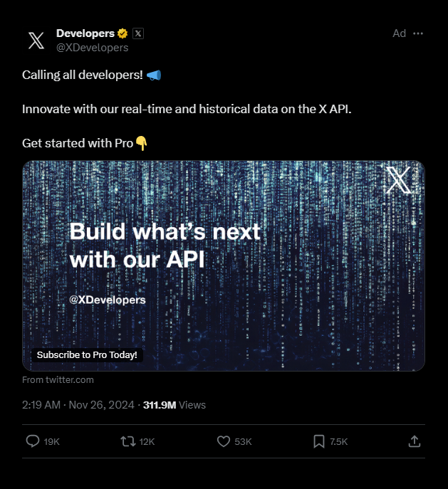Click the X affiliate badge icon
448x489 pixels.
tap(138, 33)
